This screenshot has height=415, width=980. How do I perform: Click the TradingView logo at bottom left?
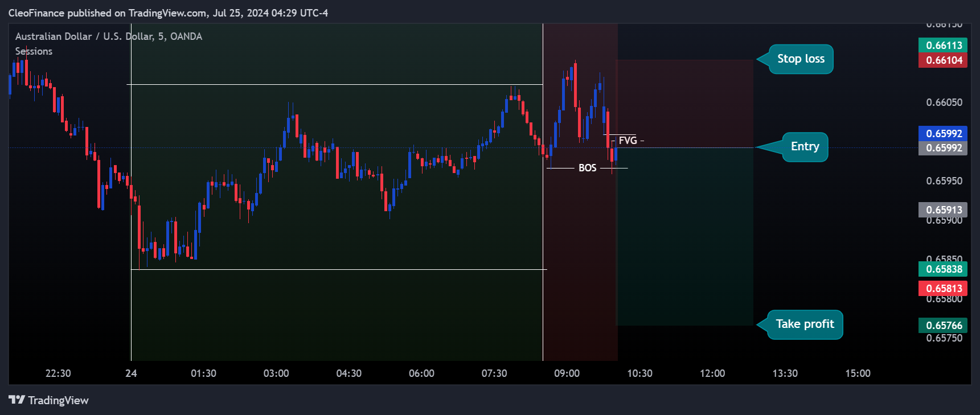(x=49, y=400)
